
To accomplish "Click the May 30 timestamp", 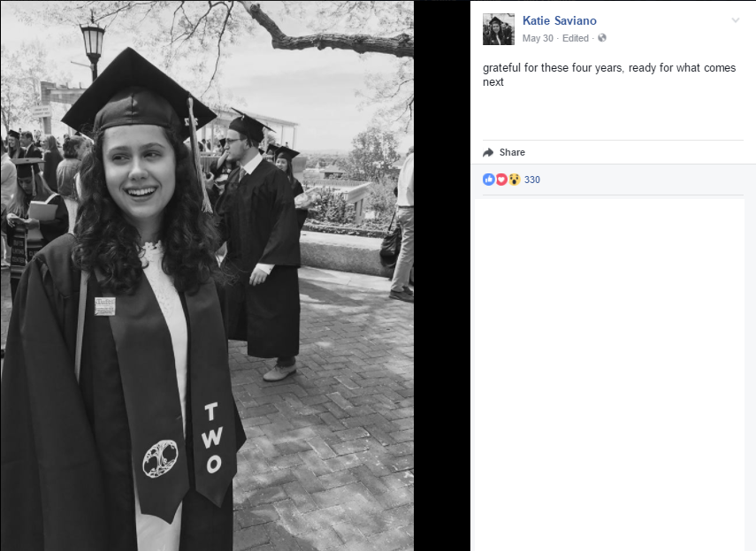I will click(538, 38).
